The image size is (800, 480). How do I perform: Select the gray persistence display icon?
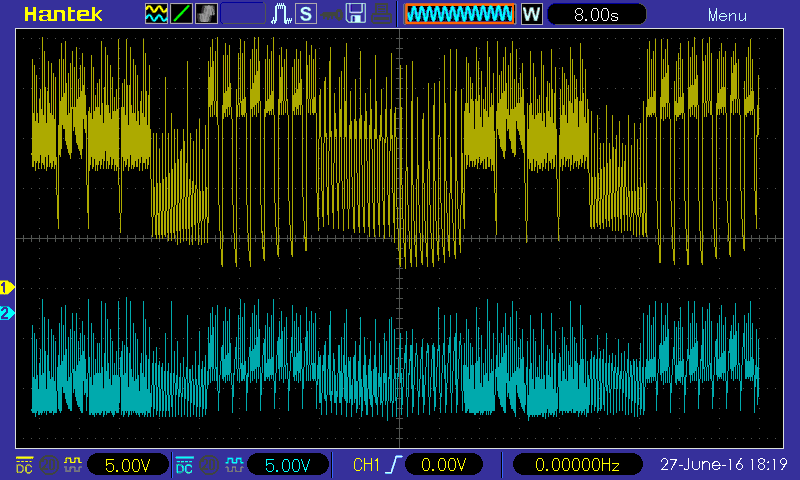tap(206, 14)
